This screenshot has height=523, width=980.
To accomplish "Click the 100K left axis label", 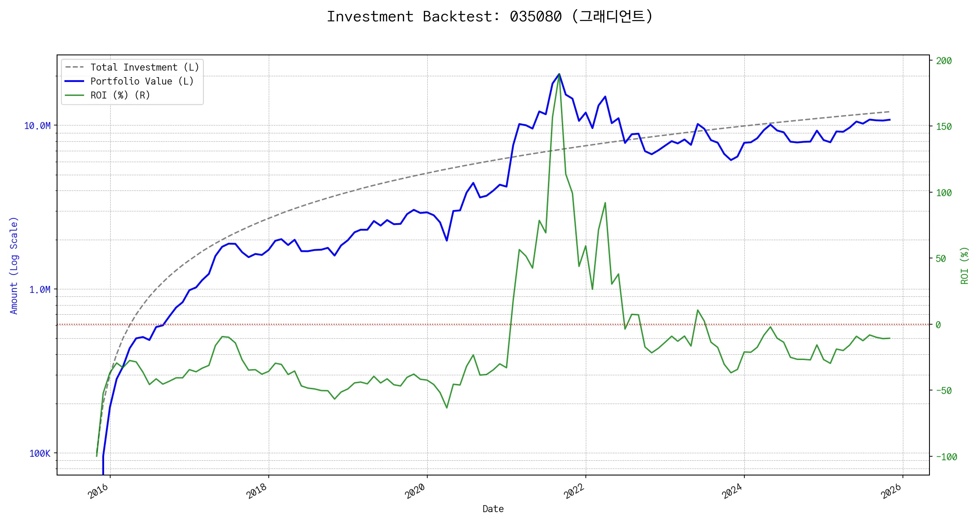I will coord(40,454).
